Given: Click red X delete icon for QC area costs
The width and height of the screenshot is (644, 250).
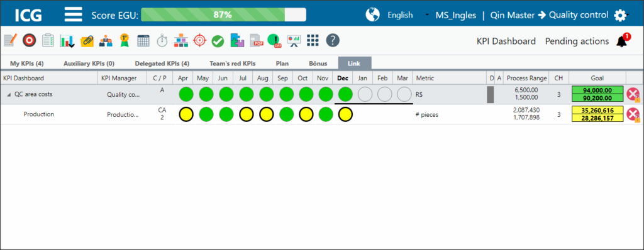Looking at the screenshot, I should 633,94.
